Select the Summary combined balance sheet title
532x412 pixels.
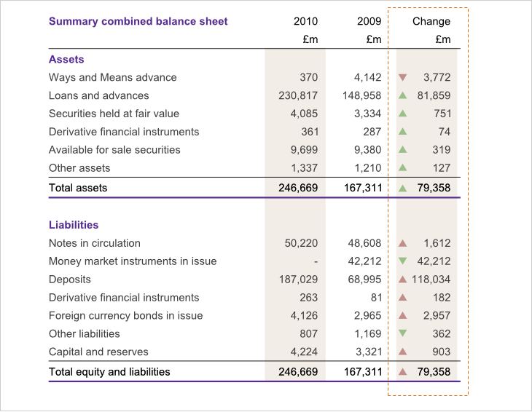point(138,22)
